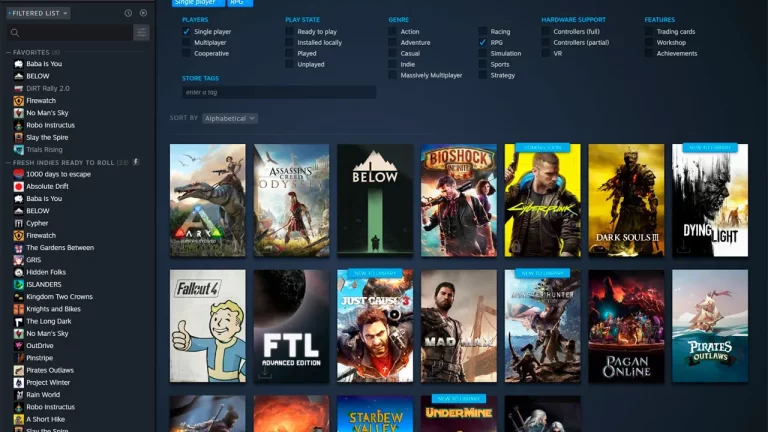
Task: Open advanced filter settings icon beside search
Action: [141, 33]
